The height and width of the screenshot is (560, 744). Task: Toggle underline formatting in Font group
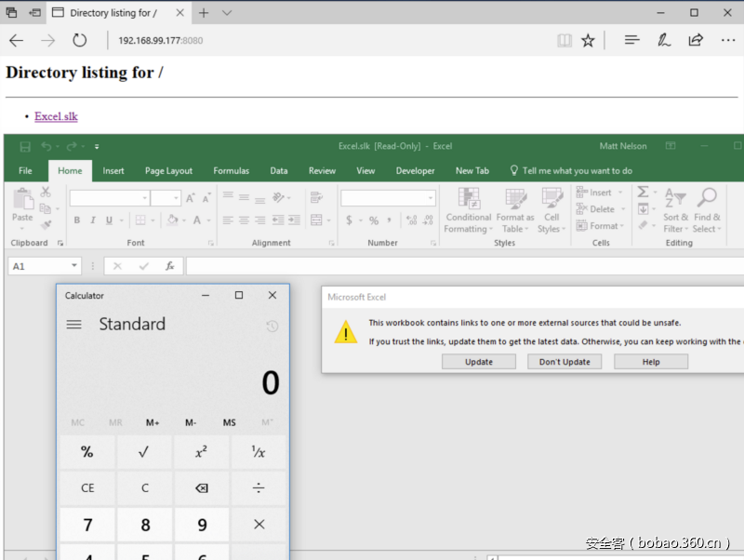point(109,220)
